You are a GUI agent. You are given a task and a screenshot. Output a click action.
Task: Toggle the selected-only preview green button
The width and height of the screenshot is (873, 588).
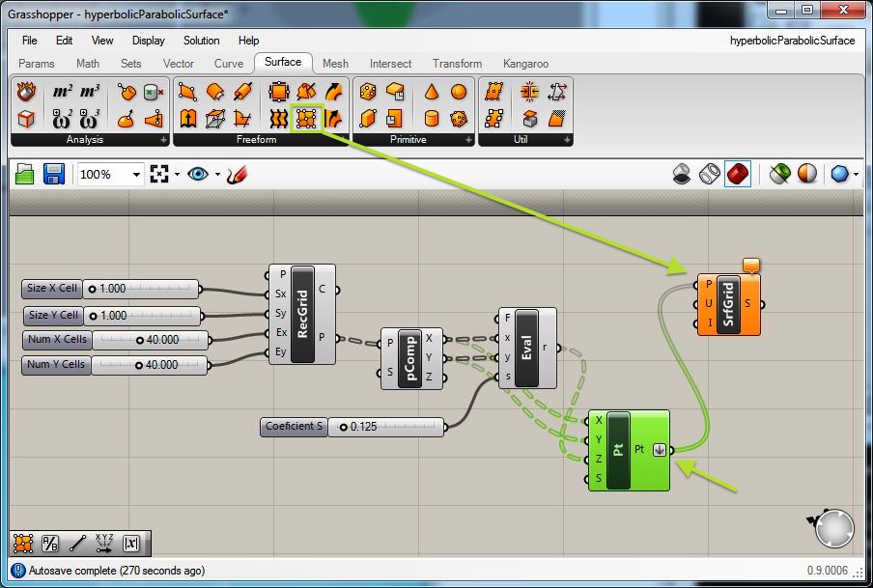pyautogui.click(x=780, y=175)
